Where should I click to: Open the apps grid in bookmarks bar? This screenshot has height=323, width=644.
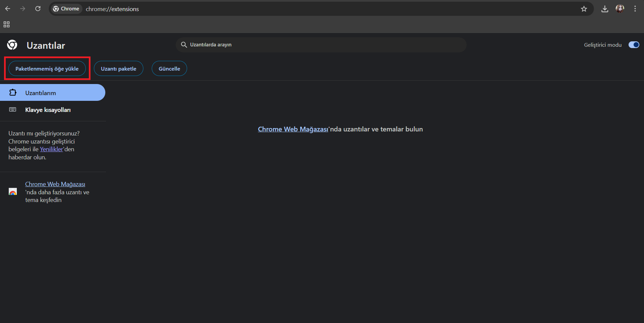6,25
